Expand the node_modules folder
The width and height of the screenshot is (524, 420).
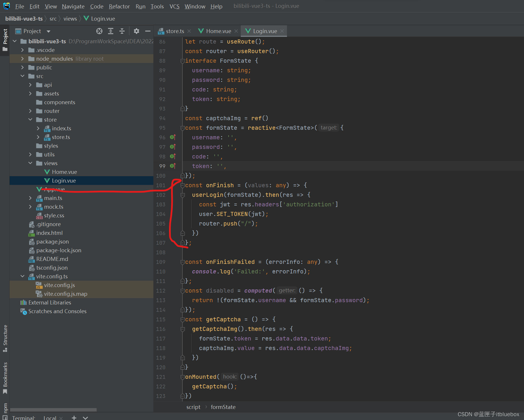click(x=22, y=59)
